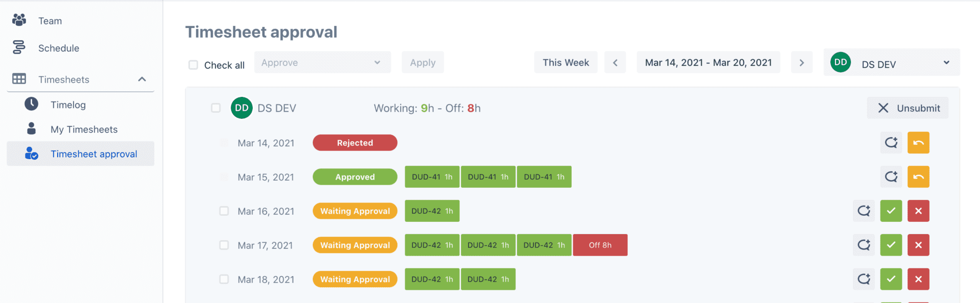Screen dimensions: 980x303
Task: Reject Mar 17 using the red X icon
Action: 918,245
